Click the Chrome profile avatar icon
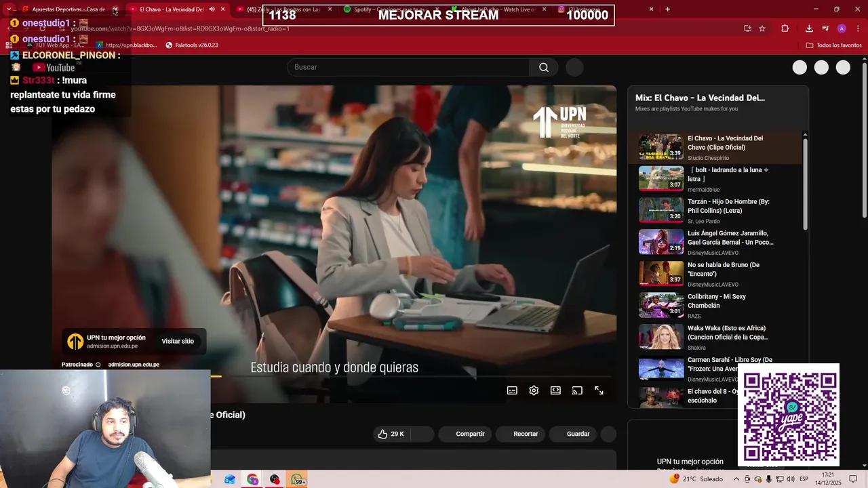Screen dimensions: 868x488 pos(842,28)
